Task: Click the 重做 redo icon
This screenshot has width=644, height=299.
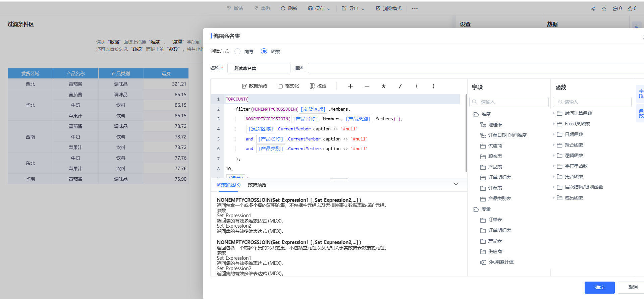Action: pyautogui.click(x=256, y=8)
